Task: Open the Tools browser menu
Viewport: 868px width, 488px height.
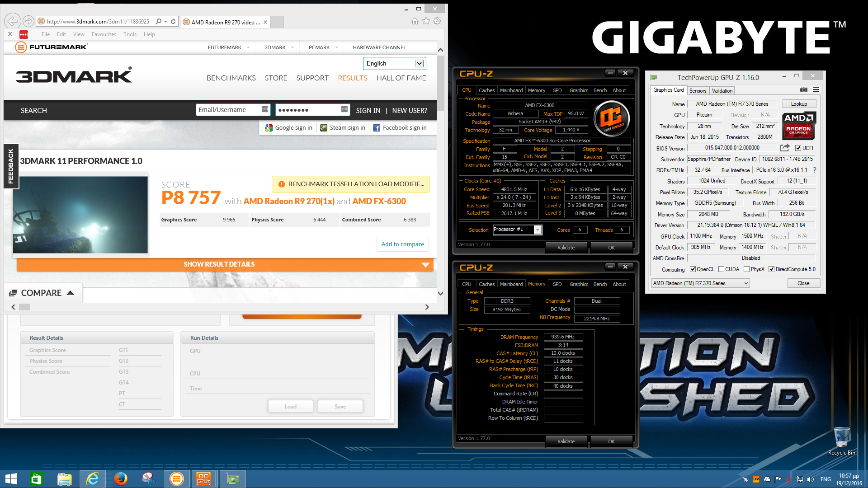Action: click(130, 34)
